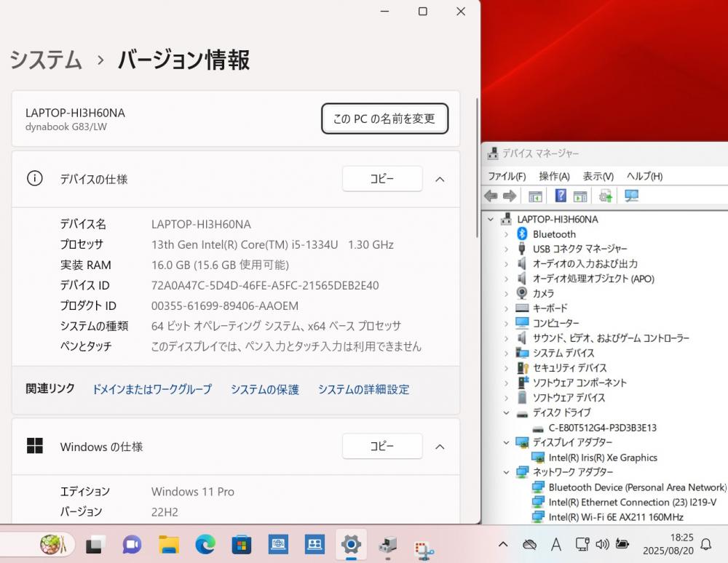The height and width of the screenshot is (563, 728).
Task: Click the Settings window vertical scrollbar
Action: pos(477,168)
